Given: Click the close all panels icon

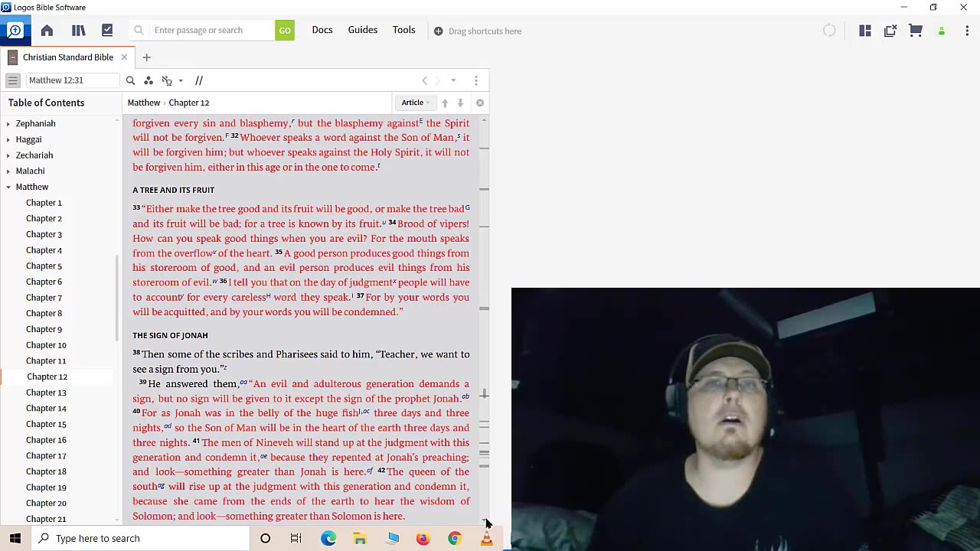Looking at the screenshot, I should point(890,31).
